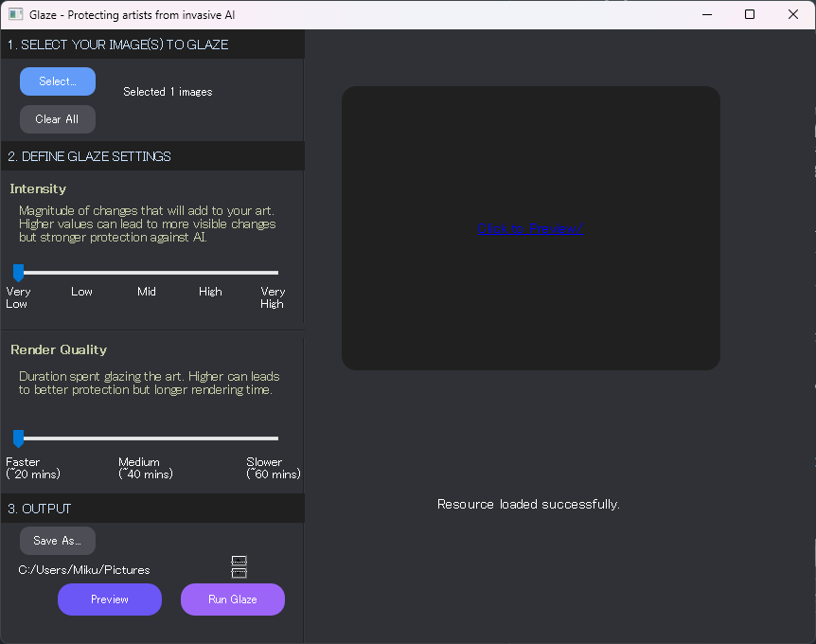Image resolution: width=816 pixels, height=644 pixels.
Task: Click the 'Medium (~40 mins)' quality label
Action: click(x=146, y=468)
